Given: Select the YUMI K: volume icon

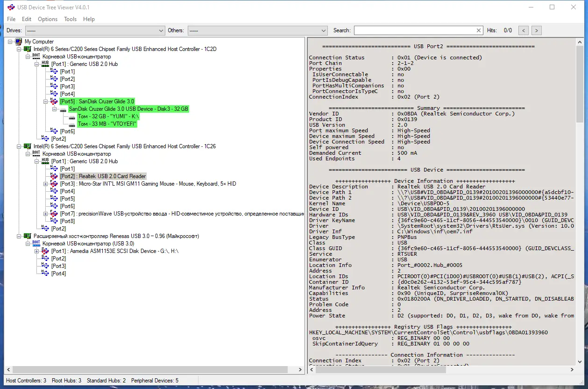Looking at the screenshot, I should tap(72, 117).
